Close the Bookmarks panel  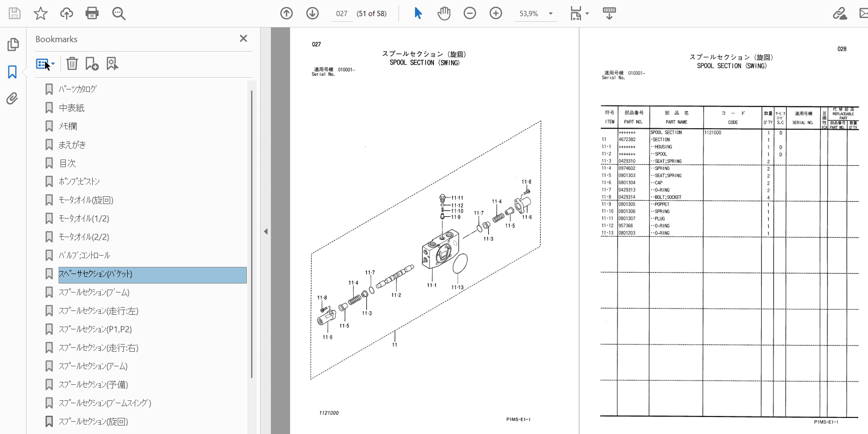pyautogui.click(x=243, y=38)
